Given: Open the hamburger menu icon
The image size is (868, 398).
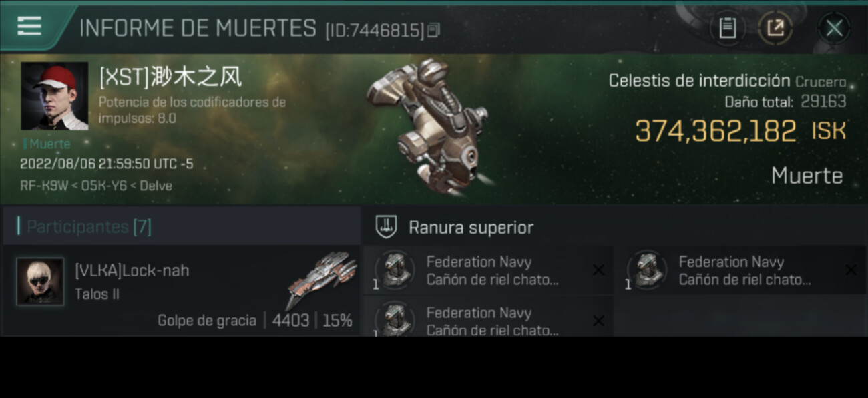Looking at the screenshot, I should coord(29,27).
